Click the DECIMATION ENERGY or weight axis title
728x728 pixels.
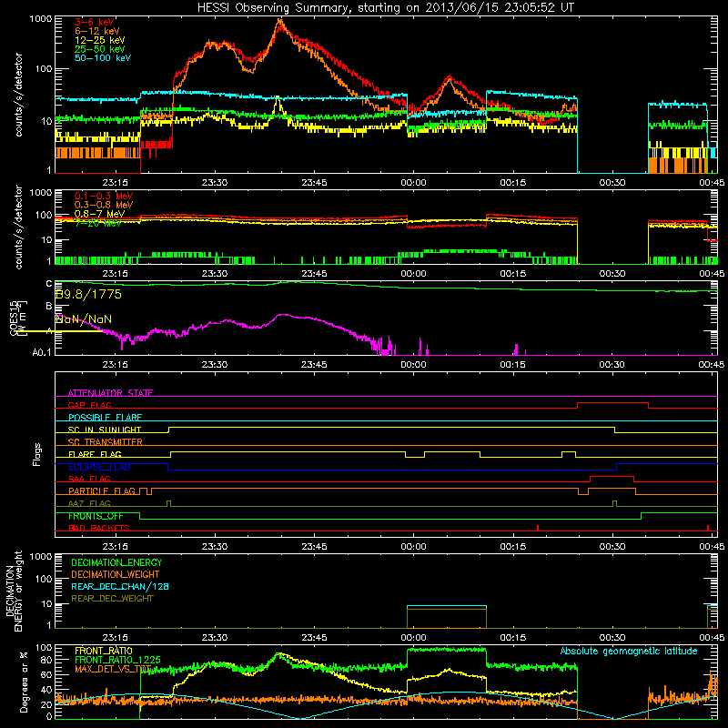pos(15,591)
